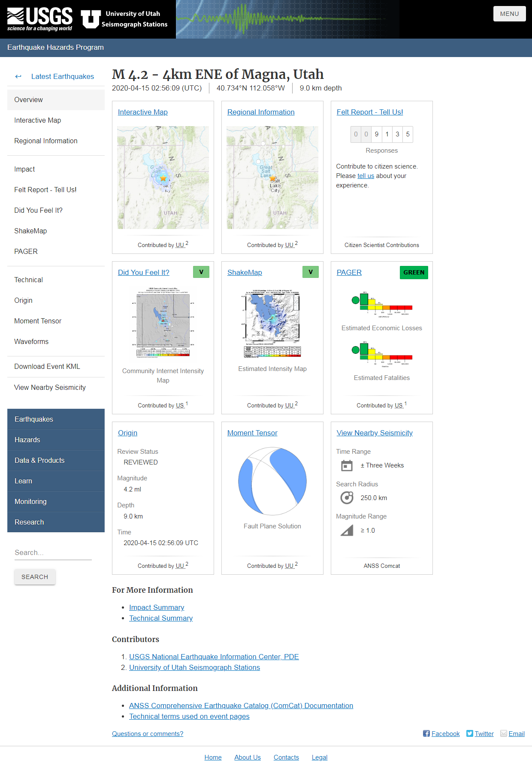The width and height of the screenshot is (532, 775).
Task: Expand the Earthquakes navigation section
Action: pyautogui.click(x=56, y=419)
